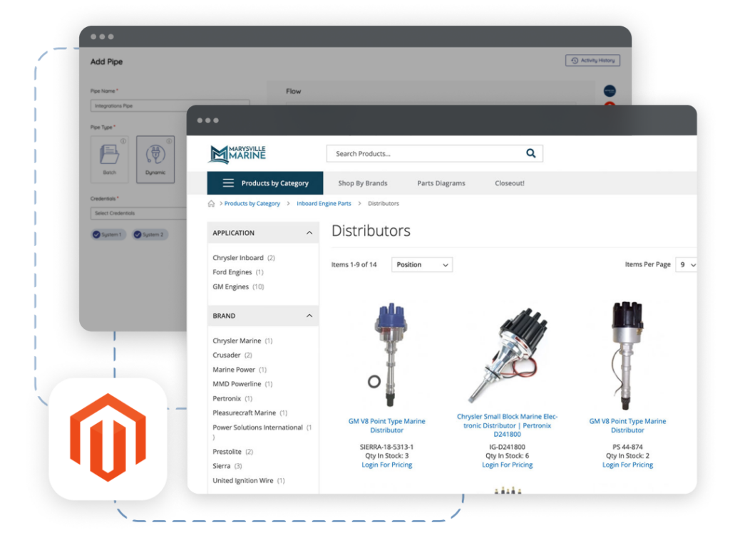Click the search magnifier icon
The height and width of the screenshot is (560, 730).
pyautogui.click(x=531, y=153)
